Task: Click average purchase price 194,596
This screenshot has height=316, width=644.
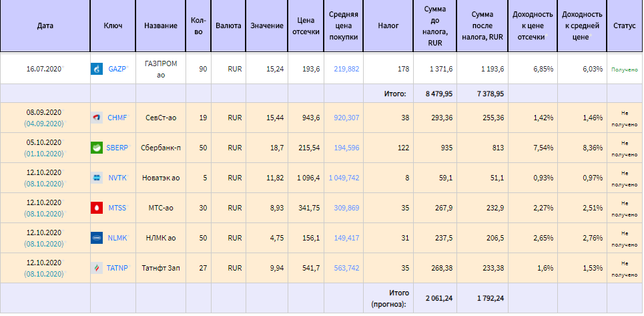Action: (x=346, y=148)
